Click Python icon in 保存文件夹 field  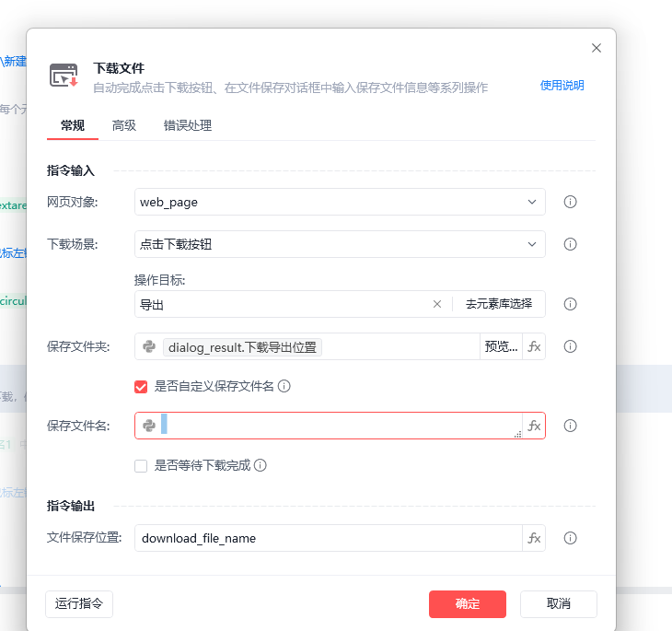point(149,346)
